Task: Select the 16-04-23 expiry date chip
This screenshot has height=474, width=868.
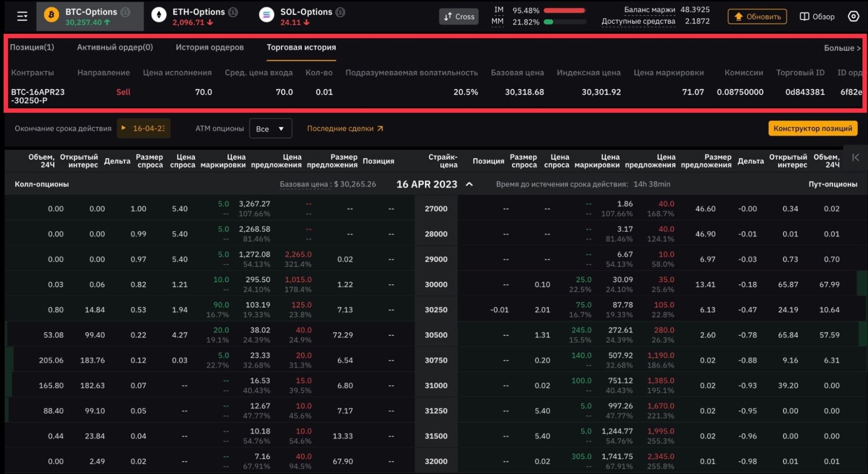Action: tap(144, 128)
